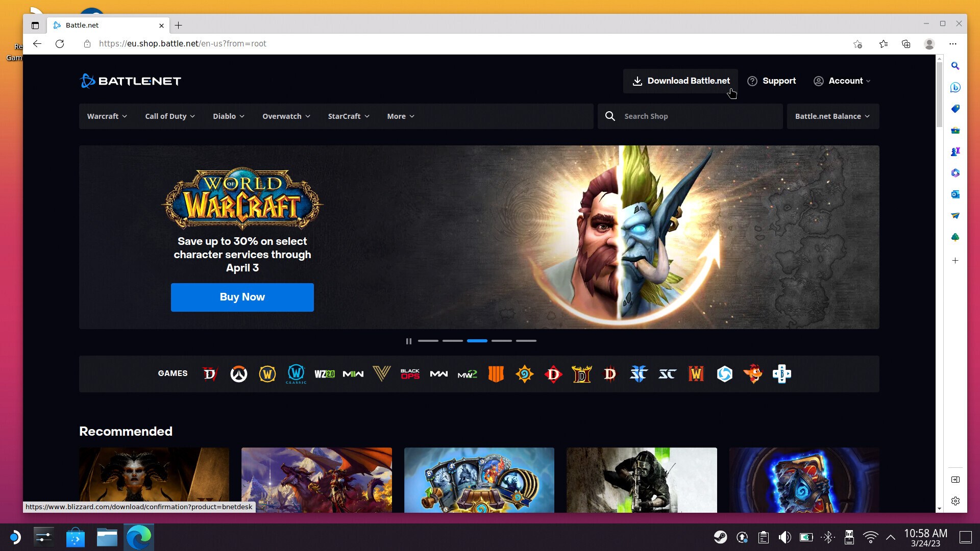980x551 pixels.
Task: Open the Diablo II Resurrected icon
Action: pyautogui.click(x=582, y=374)
